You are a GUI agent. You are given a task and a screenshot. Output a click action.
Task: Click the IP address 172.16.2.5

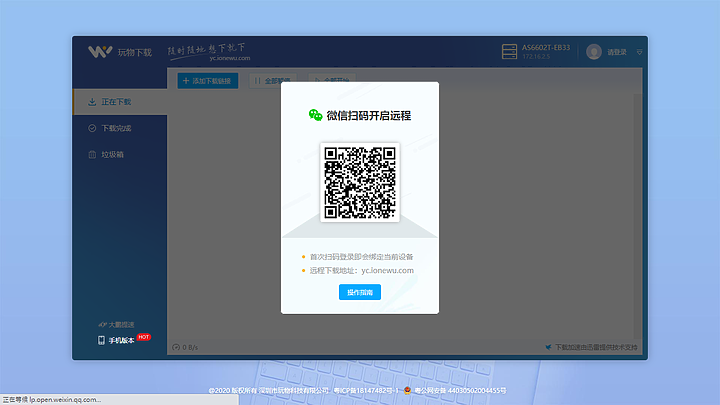535,56
